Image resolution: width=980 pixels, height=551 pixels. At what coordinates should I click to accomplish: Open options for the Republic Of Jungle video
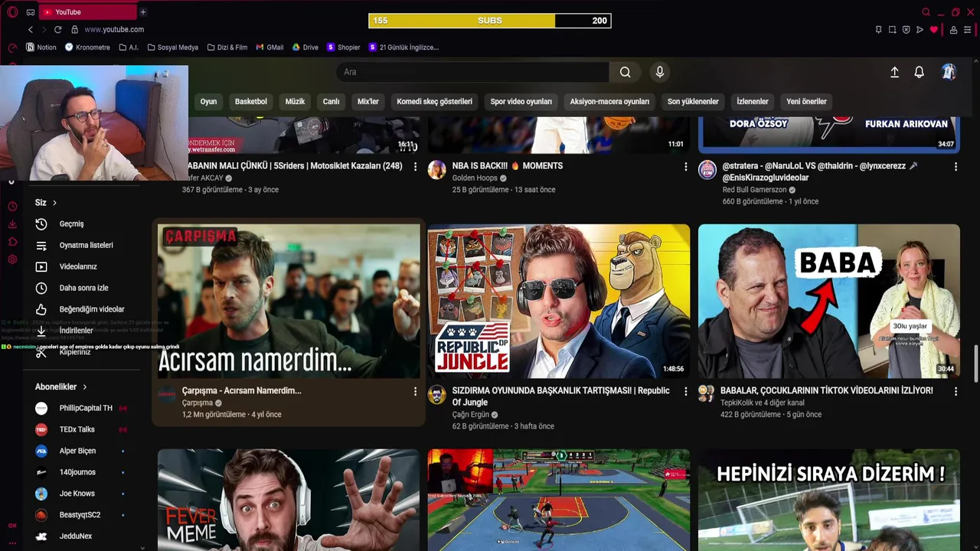pyautogui.click(x=685, y=391)
